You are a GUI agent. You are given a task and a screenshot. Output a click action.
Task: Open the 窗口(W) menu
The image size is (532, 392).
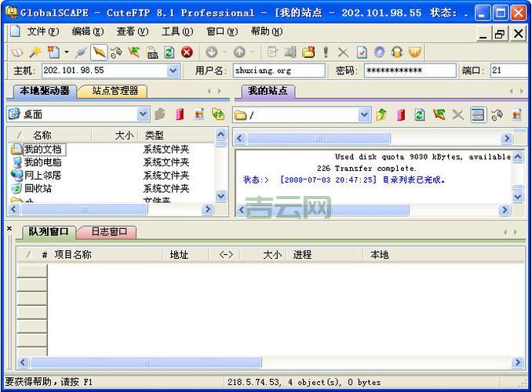coord(222,31)
